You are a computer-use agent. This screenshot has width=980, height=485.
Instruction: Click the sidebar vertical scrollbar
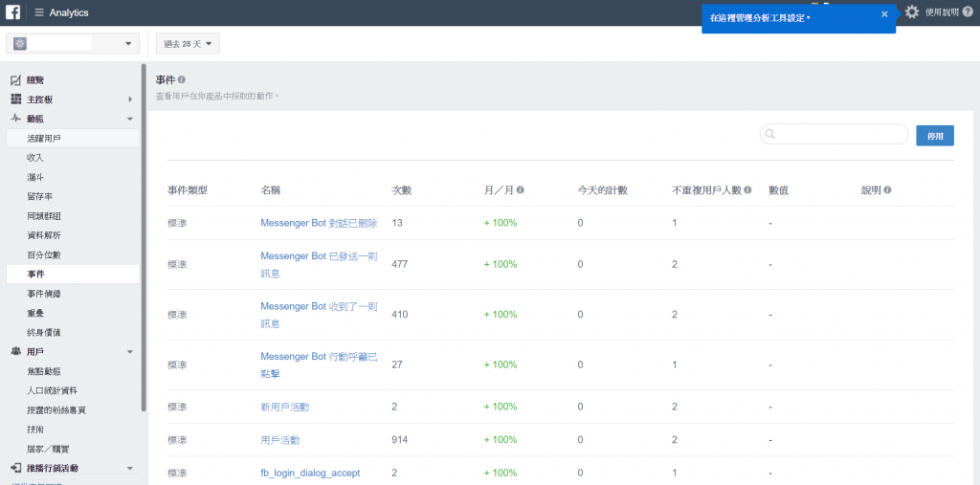coord(144,237)
